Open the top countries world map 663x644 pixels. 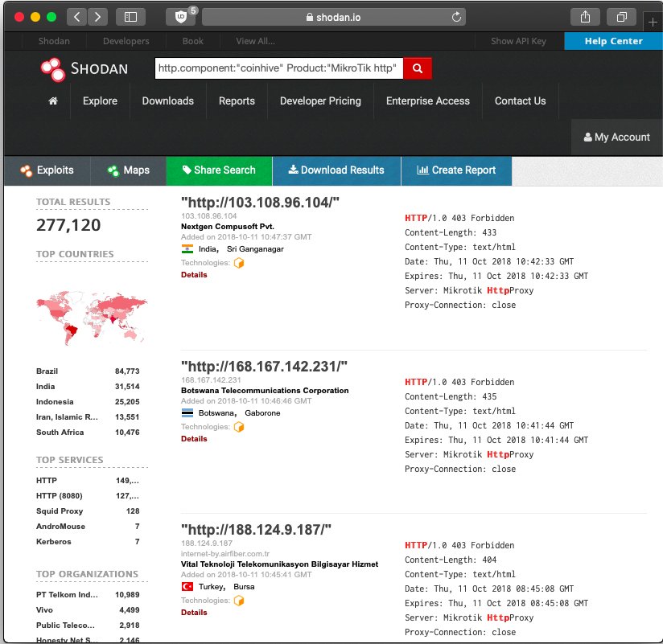coord(92,318)
